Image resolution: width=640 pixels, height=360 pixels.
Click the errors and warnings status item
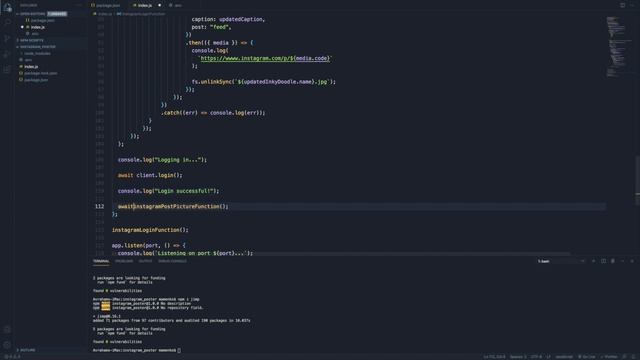(x=12, y=357)
